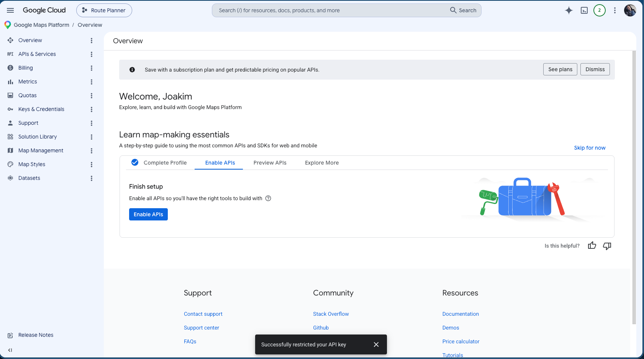This screenshot has width=644, height=359.
Task: Open the Documentation link
Action: tap(460, 314)
